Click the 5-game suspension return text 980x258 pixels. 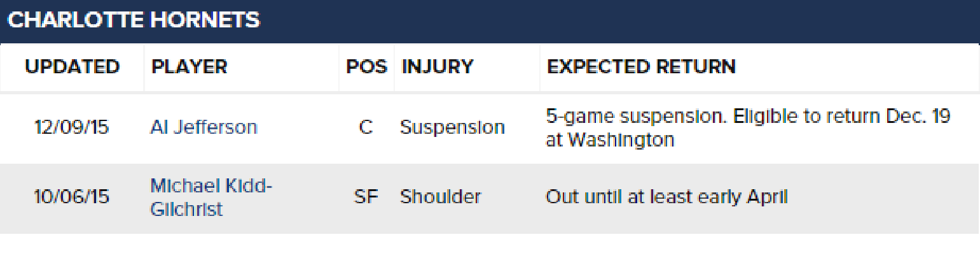coord(748,128)
